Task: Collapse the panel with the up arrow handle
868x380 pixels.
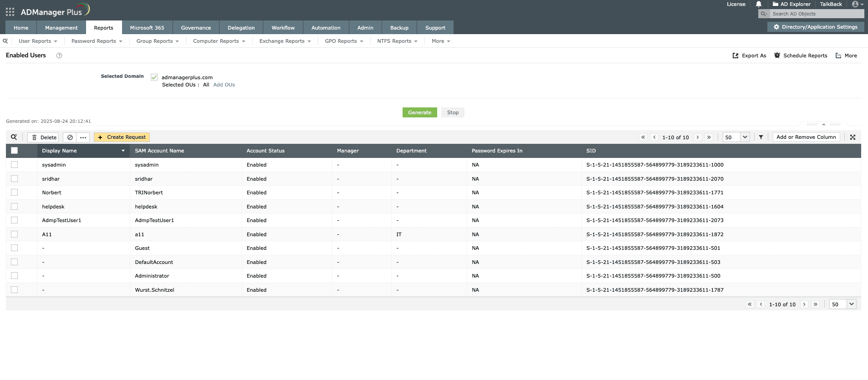Action: click(824, 124)
